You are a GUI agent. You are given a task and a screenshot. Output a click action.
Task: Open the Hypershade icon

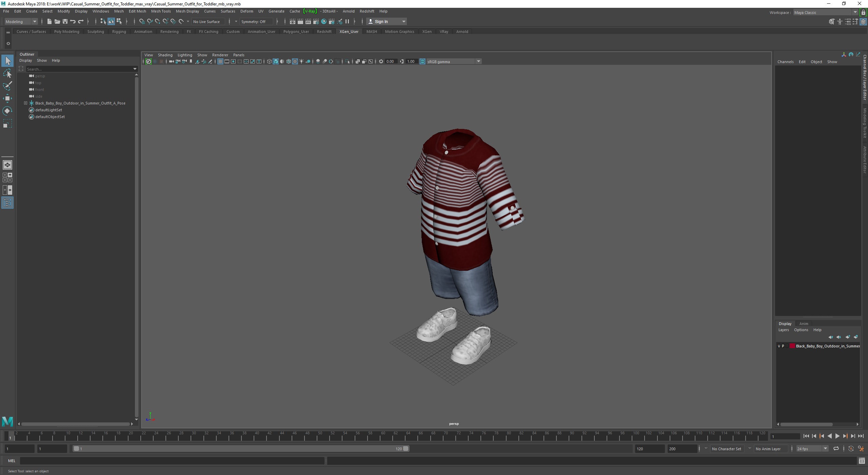point(324,21)
